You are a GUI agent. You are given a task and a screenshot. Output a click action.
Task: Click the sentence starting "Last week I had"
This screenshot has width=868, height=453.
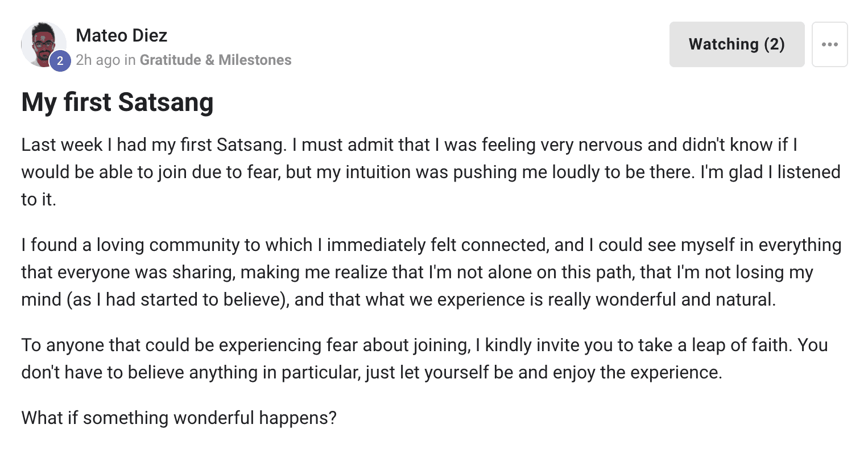(155, 145)
